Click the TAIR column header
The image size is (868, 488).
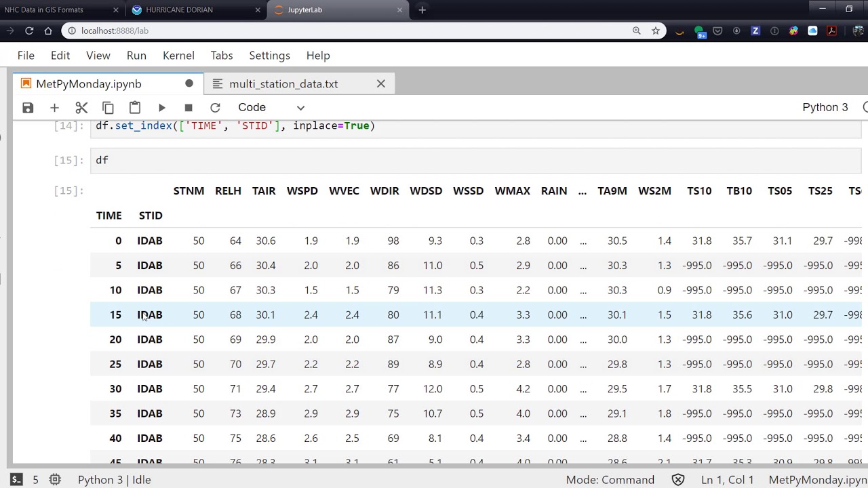pyautogui.click(x=264, y=191)
